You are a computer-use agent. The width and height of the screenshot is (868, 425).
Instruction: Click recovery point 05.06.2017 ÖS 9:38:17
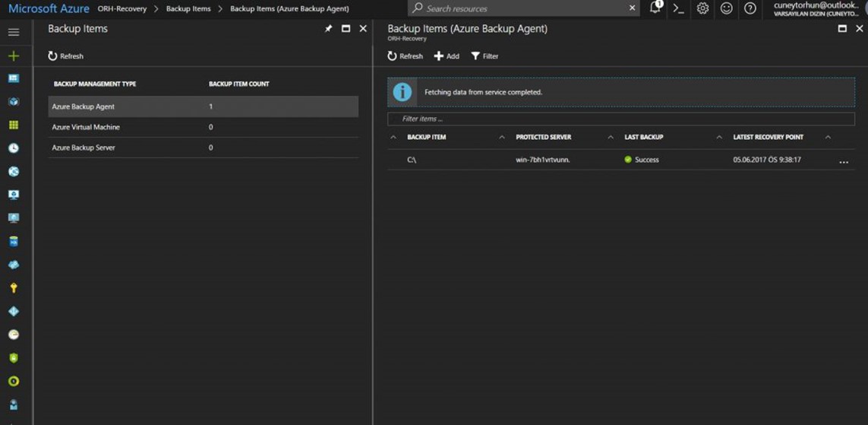[767, 160]
